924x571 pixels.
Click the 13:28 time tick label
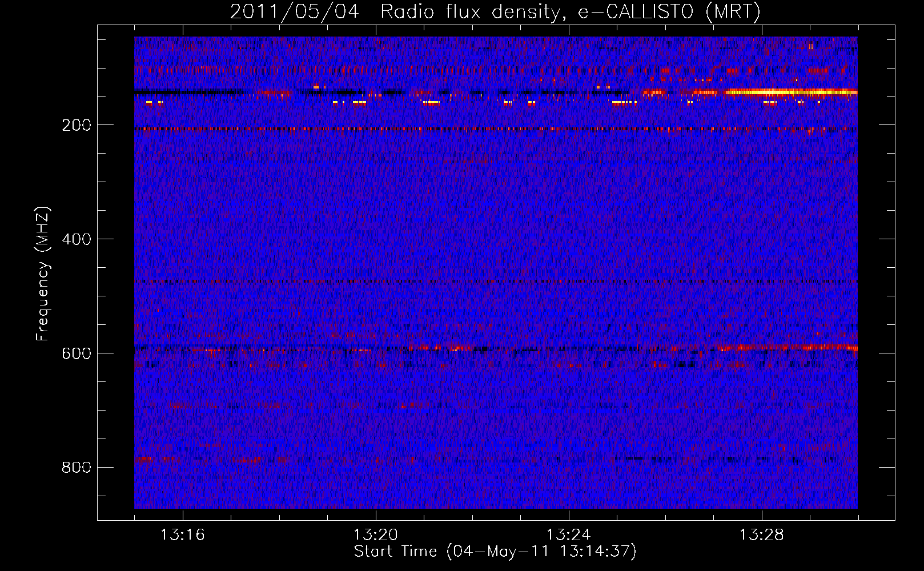(762, 535)
